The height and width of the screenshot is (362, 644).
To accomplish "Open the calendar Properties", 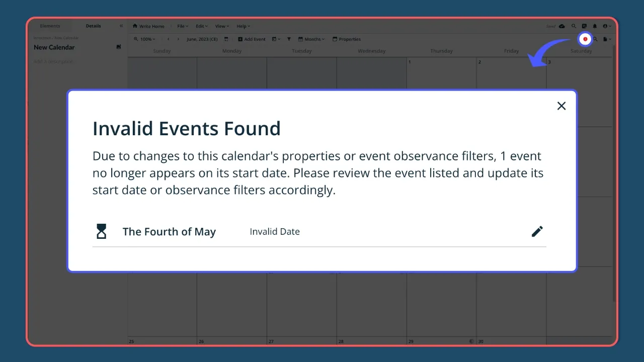I will point(347,39).
